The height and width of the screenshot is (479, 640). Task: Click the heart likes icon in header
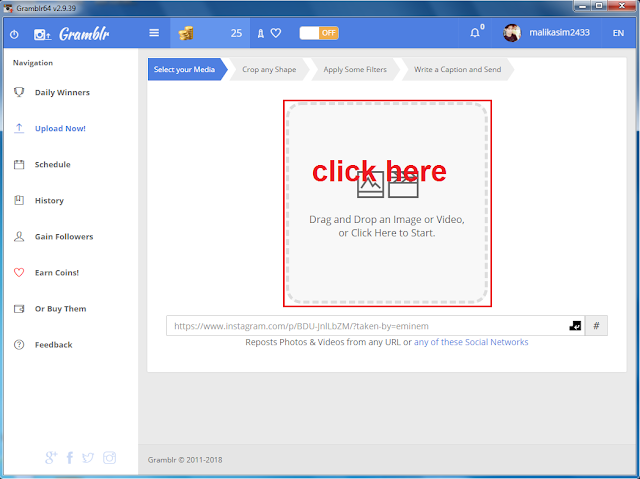276,33
